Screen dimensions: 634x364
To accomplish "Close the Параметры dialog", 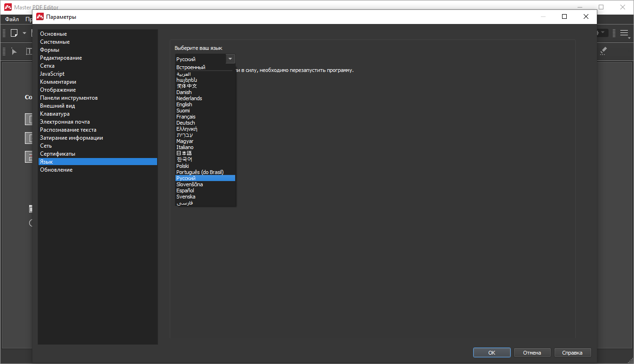I will coord(586,16).
